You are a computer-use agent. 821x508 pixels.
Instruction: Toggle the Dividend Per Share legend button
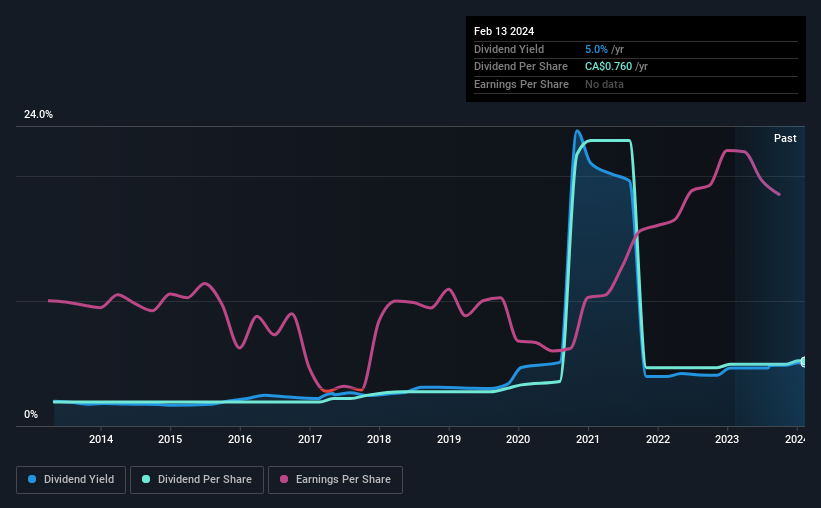coord(197,480)
